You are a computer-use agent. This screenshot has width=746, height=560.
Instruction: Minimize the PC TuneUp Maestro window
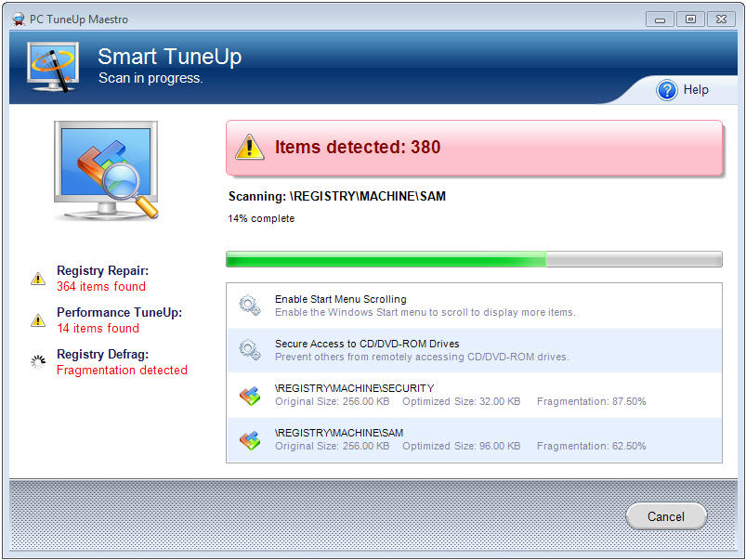point(660,20)
